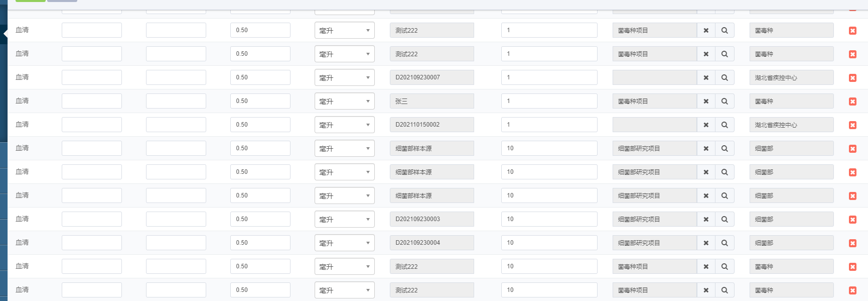Delete the row containing 张三

coord(852,101)
